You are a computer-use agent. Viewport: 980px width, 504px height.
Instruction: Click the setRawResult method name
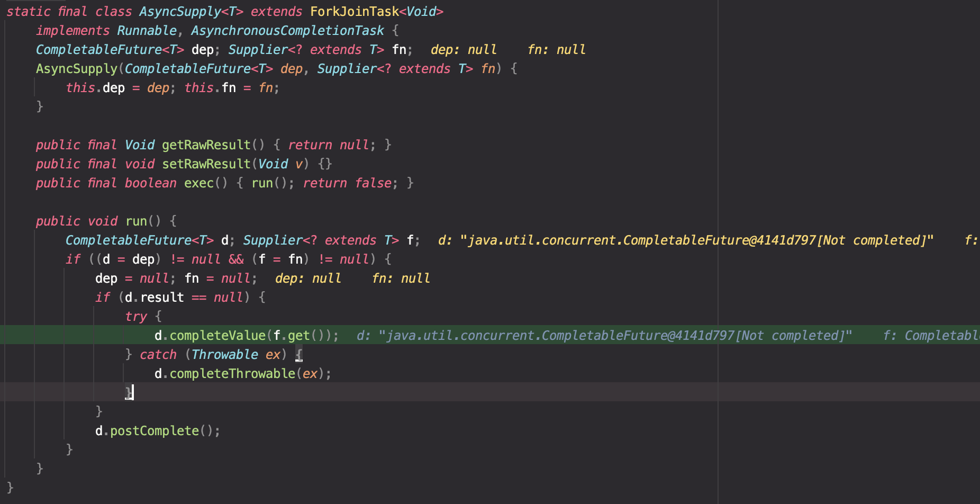pos(206,164)
